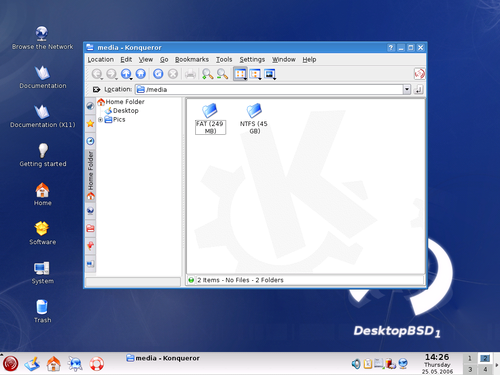Expand the Pics folder tree node
The height and width of the screenshot is (375, 500).
pos(100,120)
